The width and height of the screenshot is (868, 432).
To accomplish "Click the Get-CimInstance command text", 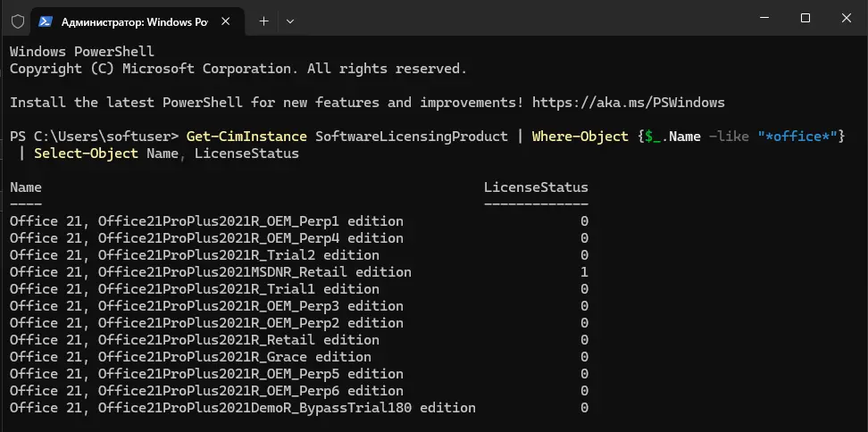I will (x=246, y=136).
